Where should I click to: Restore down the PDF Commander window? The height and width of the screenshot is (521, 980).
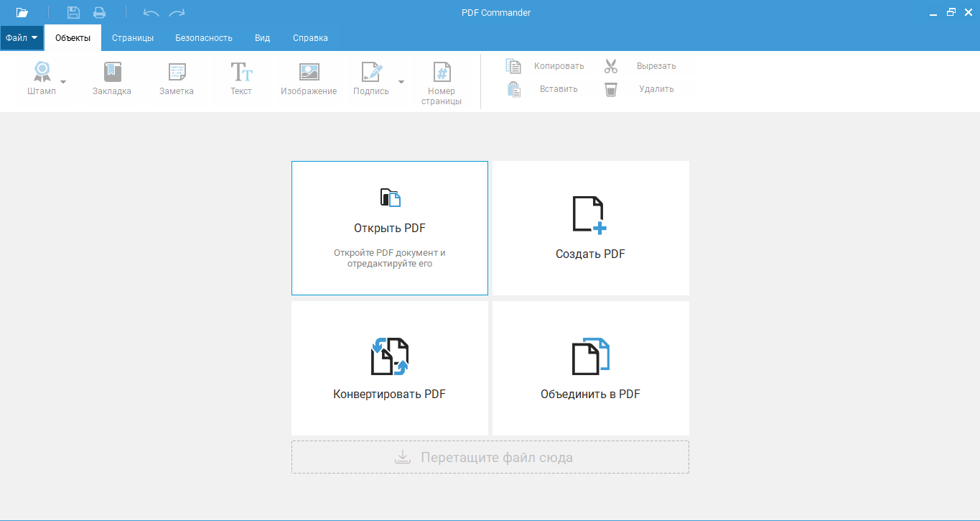951,12
